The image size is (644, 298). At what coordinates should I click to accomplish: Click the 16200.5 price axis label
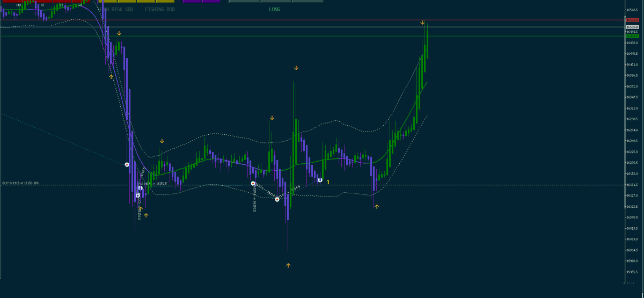pos(632,163)
